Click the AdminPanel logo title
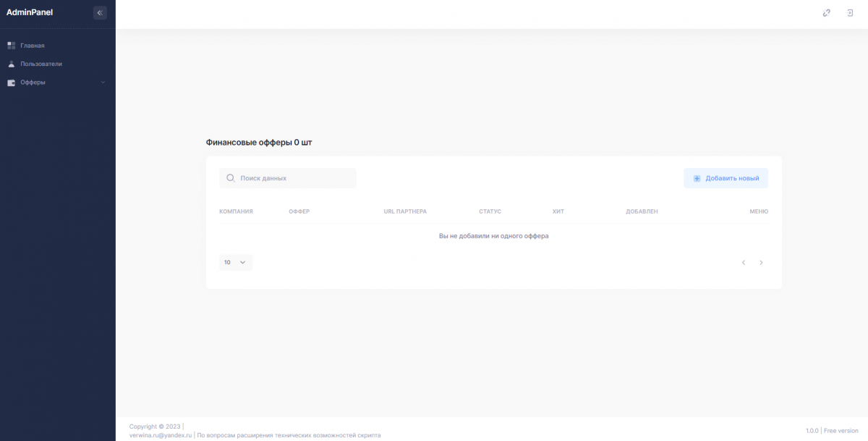This screenshot has height=441, width=868. click(30, 12)
